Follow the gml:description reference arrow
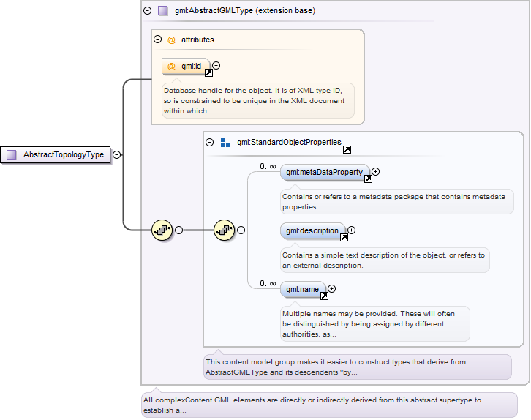The width and height of the screenshot is (531, 420). tap(344, 237)
